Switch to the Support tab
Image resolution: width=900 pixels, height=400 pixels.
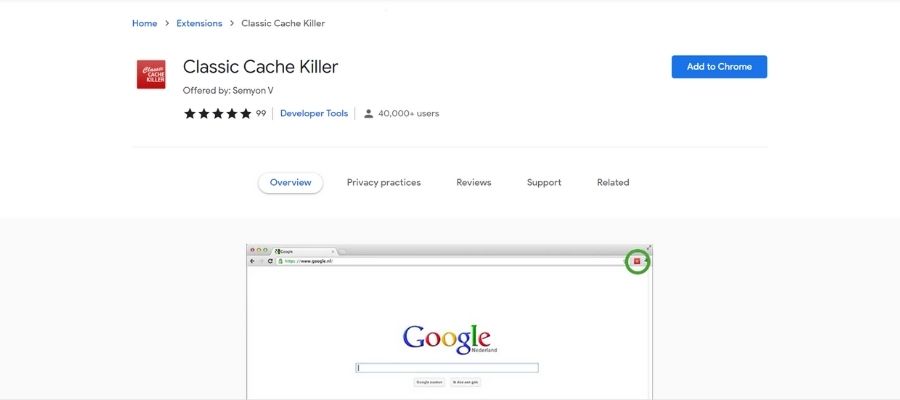tap(544, 182)
